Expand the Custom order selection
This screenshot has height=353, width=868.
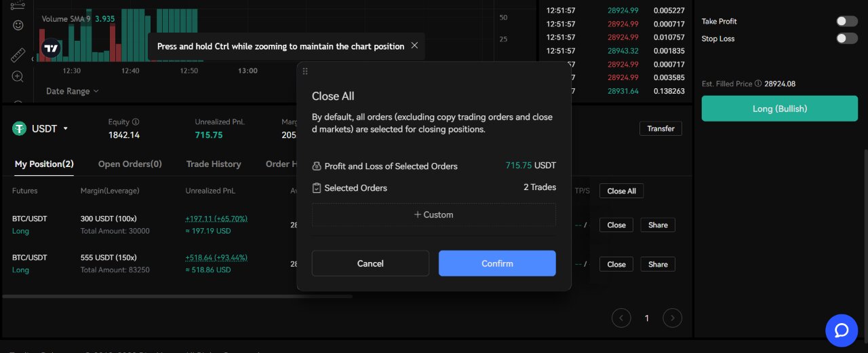(x=433, y=215)
